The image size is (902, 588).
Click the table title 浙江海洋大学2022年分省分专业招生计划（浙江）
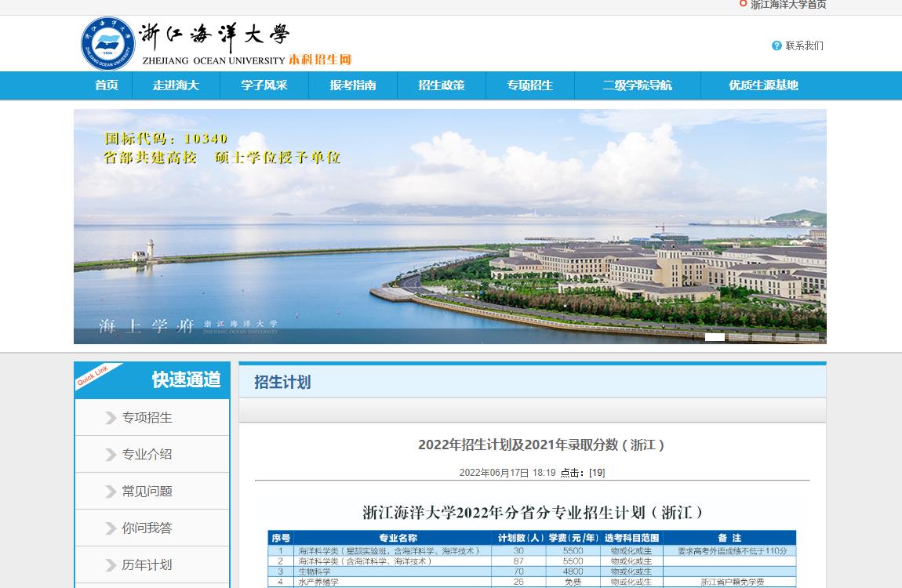(x=532, y=512)
